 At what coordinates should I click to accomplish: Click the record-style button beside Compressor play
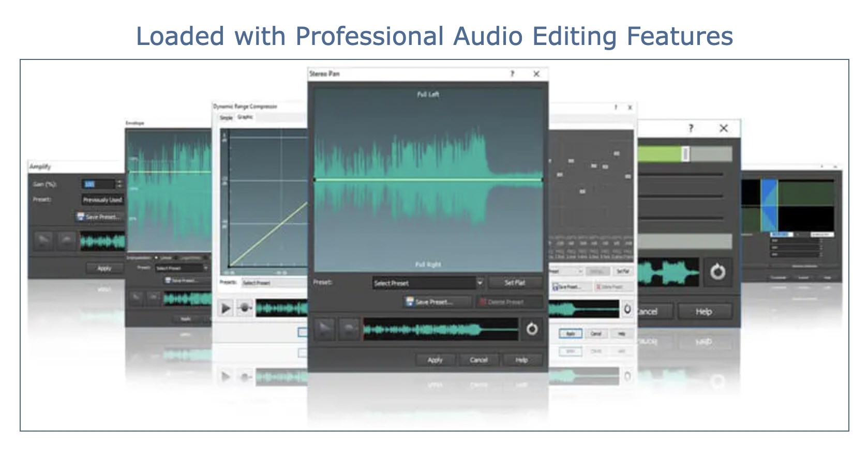pos(244,309)
